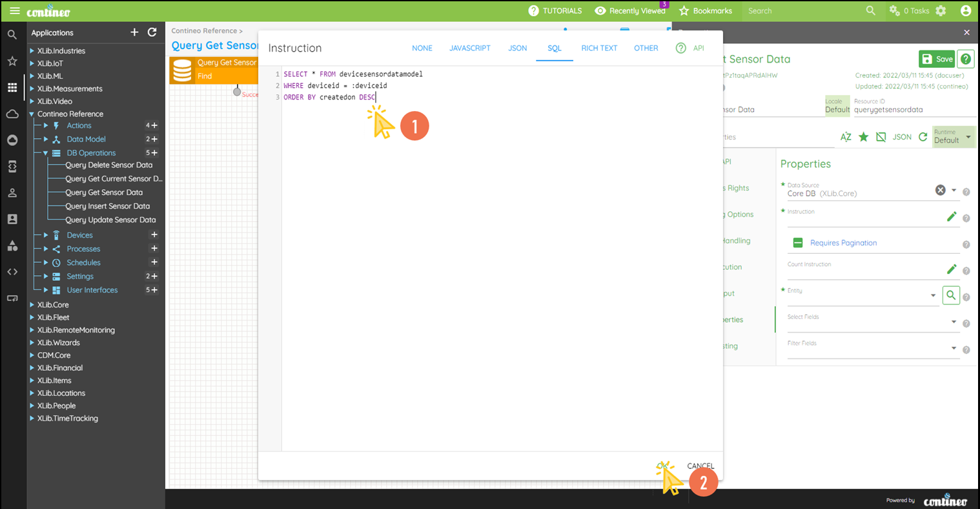Click the Entity search magnifier button

tap(950, 295)
